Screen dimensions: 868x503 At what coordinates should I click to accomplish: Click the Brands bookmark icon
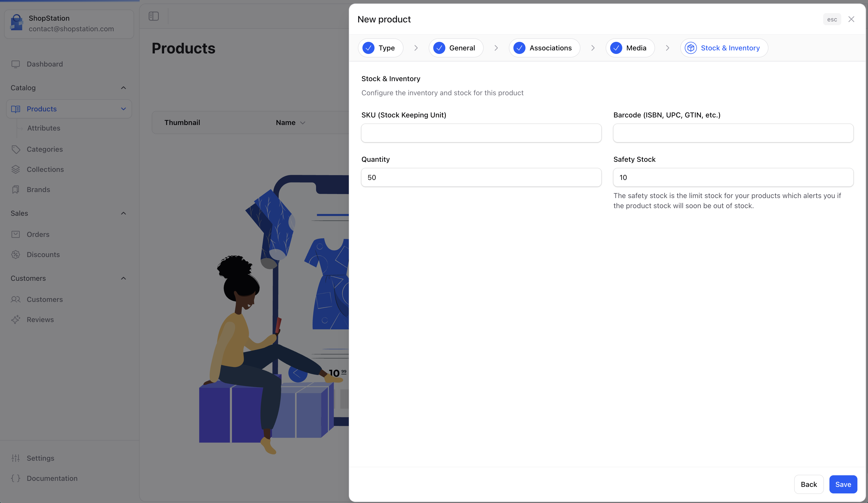[16, 190]
